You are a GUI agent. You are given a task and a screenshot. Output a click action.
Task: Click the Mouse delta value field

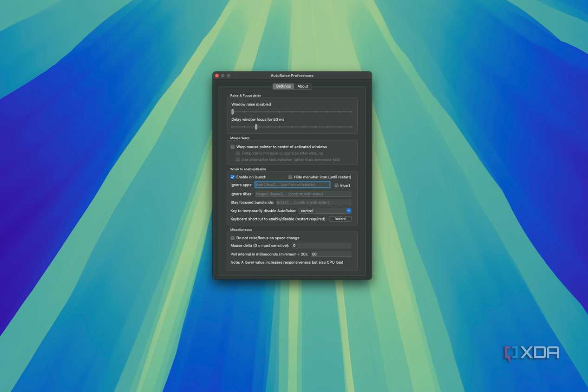pyautogui.click(x=321, y=245)
